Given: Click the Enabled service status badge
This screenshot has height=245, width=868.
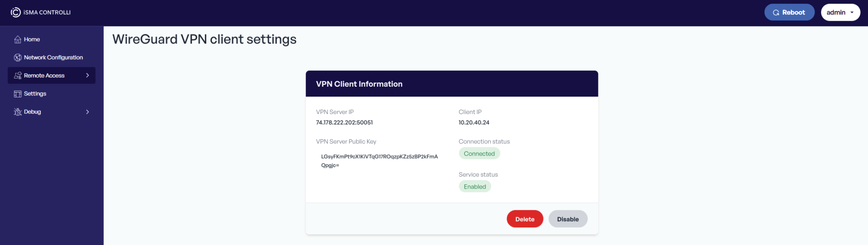Looking at the screenshot, I should click(475, 187).
